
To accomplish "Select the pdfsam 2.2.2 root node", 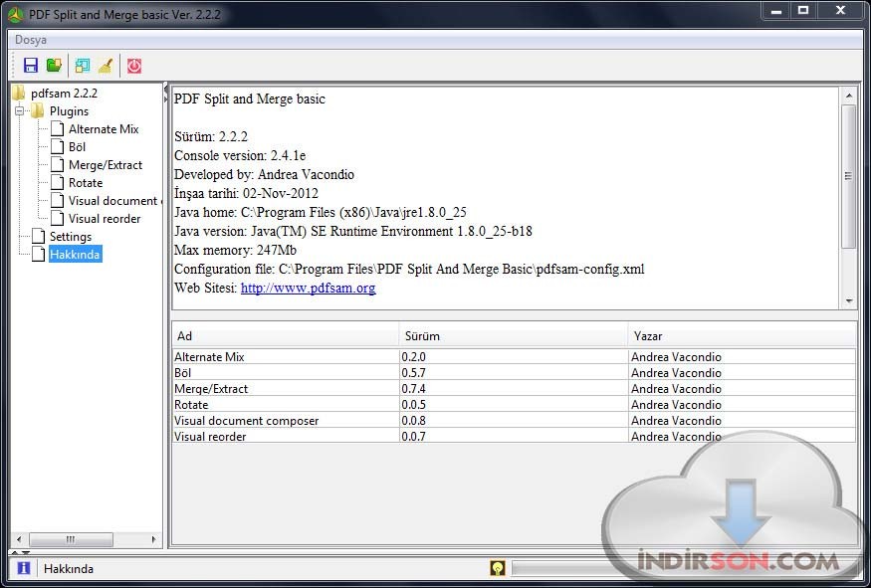I will click(x=64, y=94).
